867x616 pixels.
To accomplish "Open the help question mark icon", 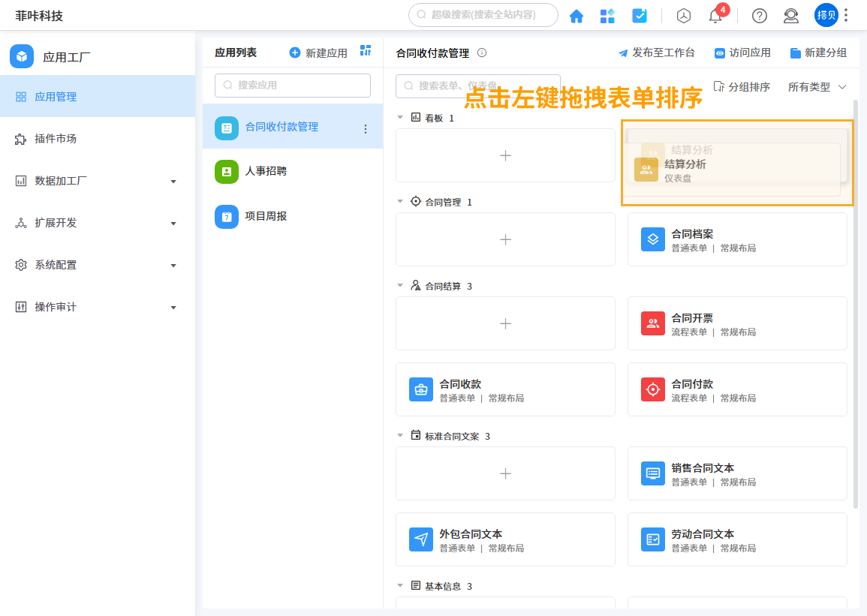I will tap(759, 16).
